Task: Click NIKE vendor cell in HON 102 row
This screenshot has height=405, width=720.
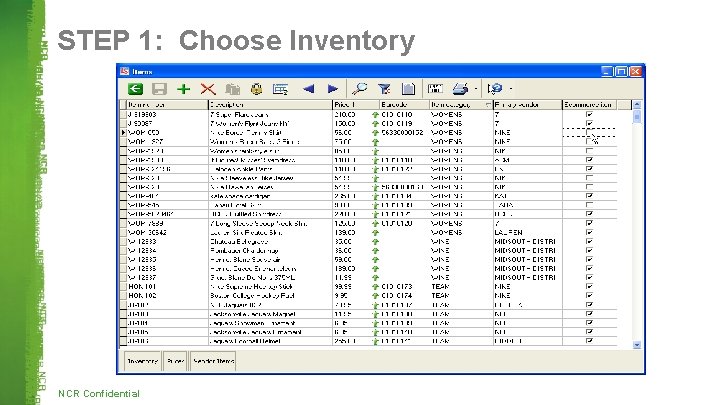Action: (528, 296)
